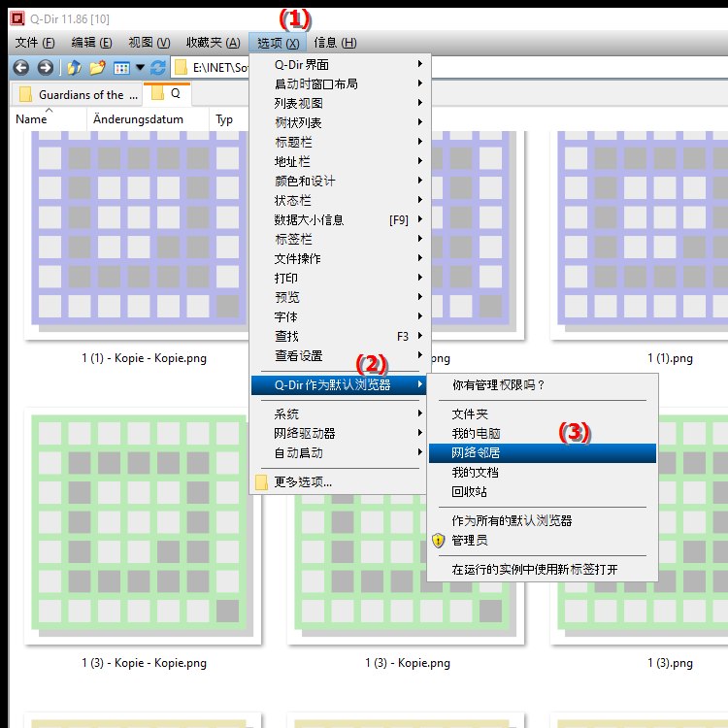Expand the Q-Dir 界面 submenu
The height and width of the screenshot is (728, 728).
tap(336, 65)
